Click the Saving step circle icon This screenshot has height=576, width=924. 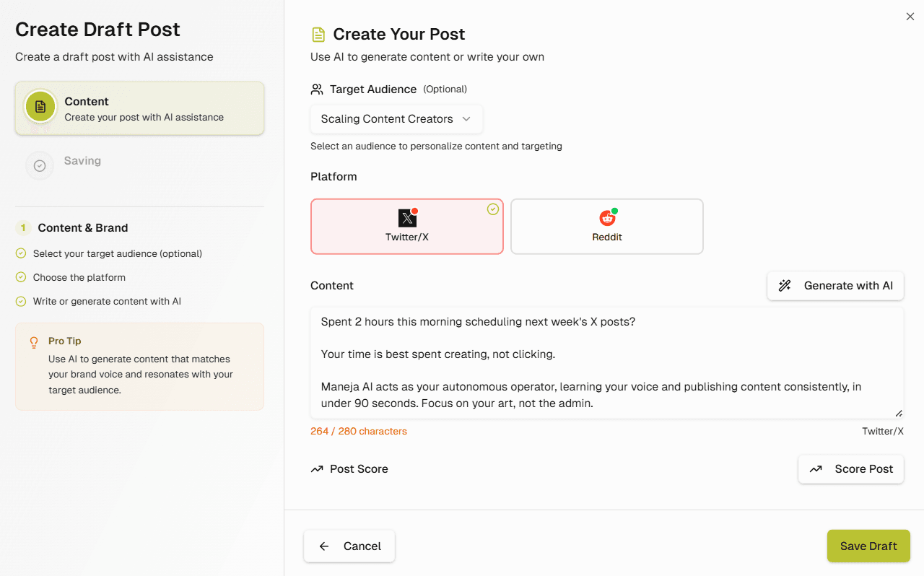(40, 165)
